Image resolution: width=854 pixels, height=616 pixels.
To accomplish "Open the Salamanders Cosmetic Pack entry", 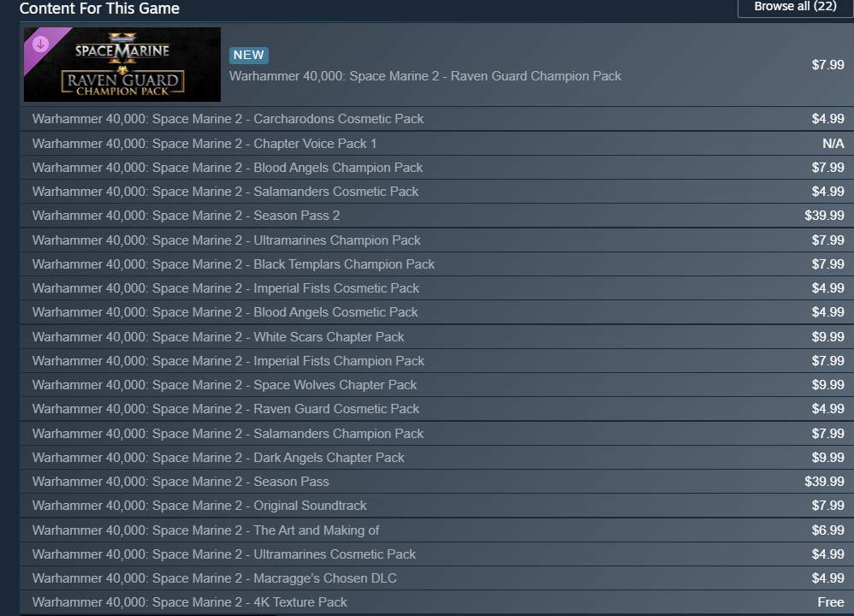I will click(x=436, y=191).
